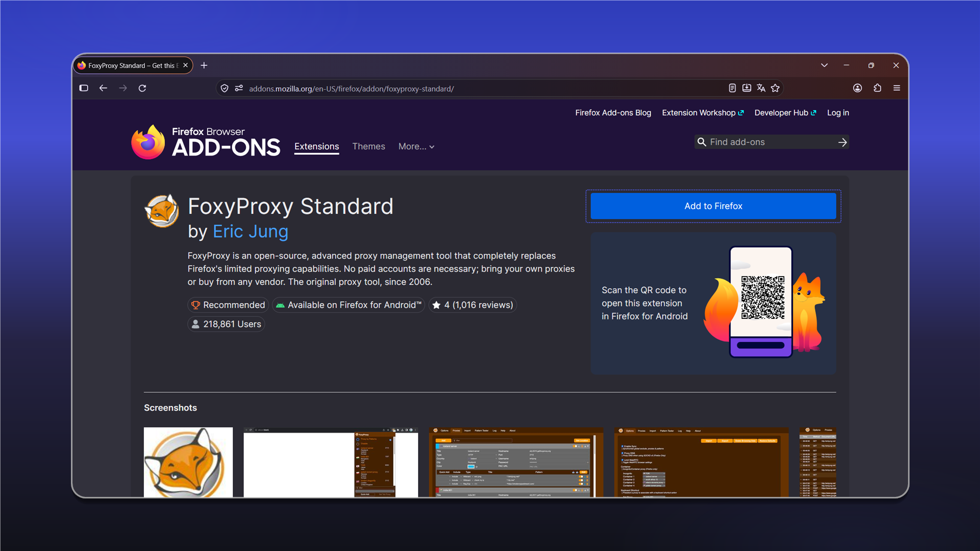Open the 4 star reviews link
This screenshot has width=980, height=551.
pyautogui.click(x=473, y=305)
